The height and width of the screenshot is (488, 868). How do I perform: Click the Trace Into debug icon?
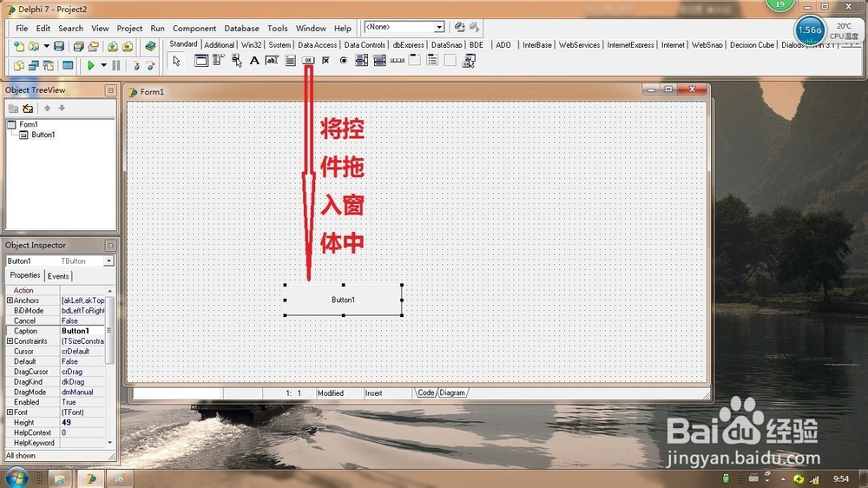tap(136, 65)
